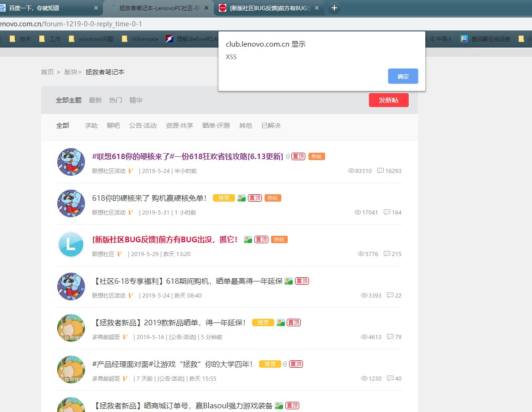The image size is (532, 412).
Task: Click the 推荐 badge on 购机赢硬核免单
Action: [x=224, y=198]
